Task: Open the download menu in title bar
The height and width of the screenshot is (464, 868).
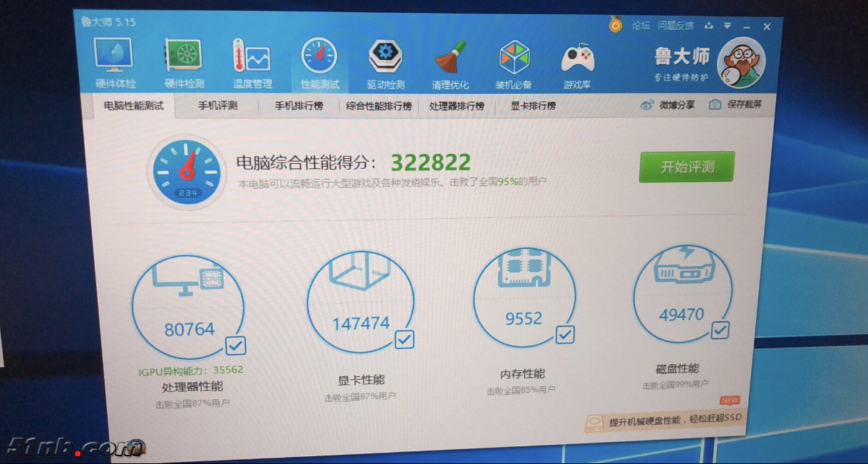Action: point(708,26)
